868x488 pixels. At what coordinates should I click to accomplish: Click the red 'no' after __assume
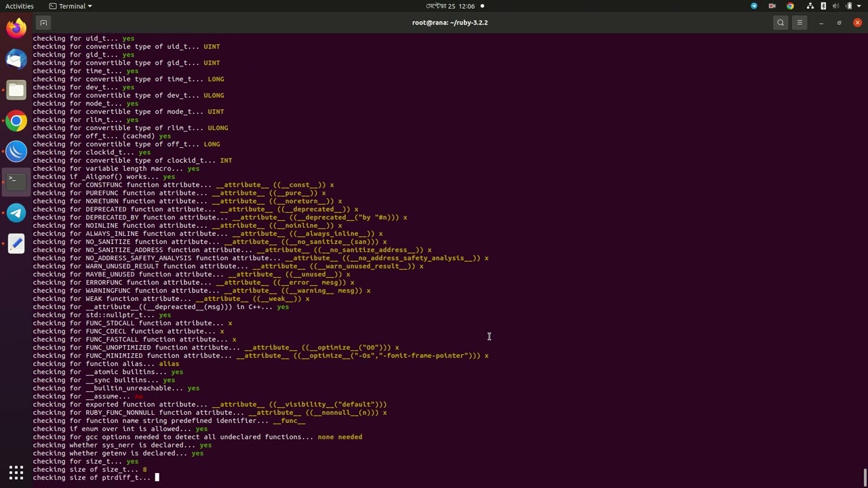pos(139,396)
